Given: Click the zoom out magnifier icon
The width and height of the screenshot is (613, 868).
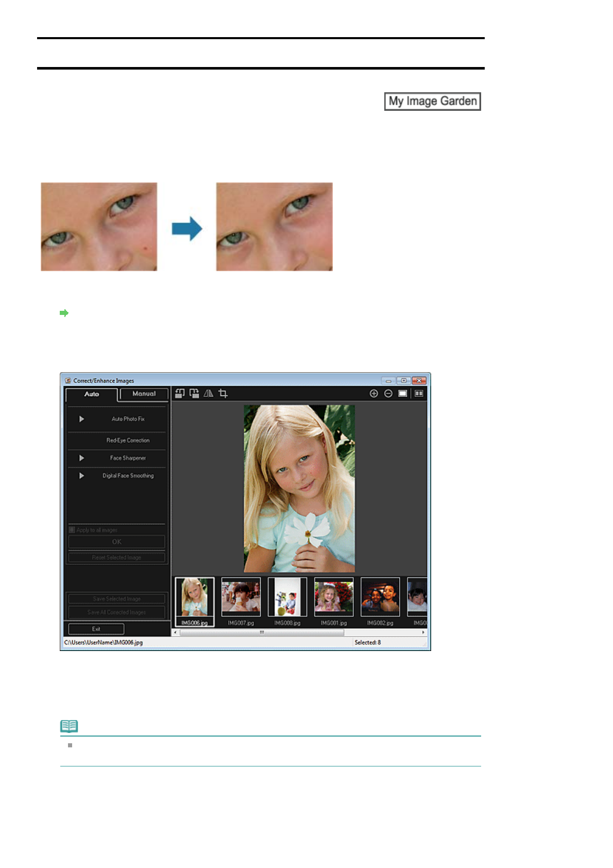Looking at the screenshot, I should pos(388,393).
